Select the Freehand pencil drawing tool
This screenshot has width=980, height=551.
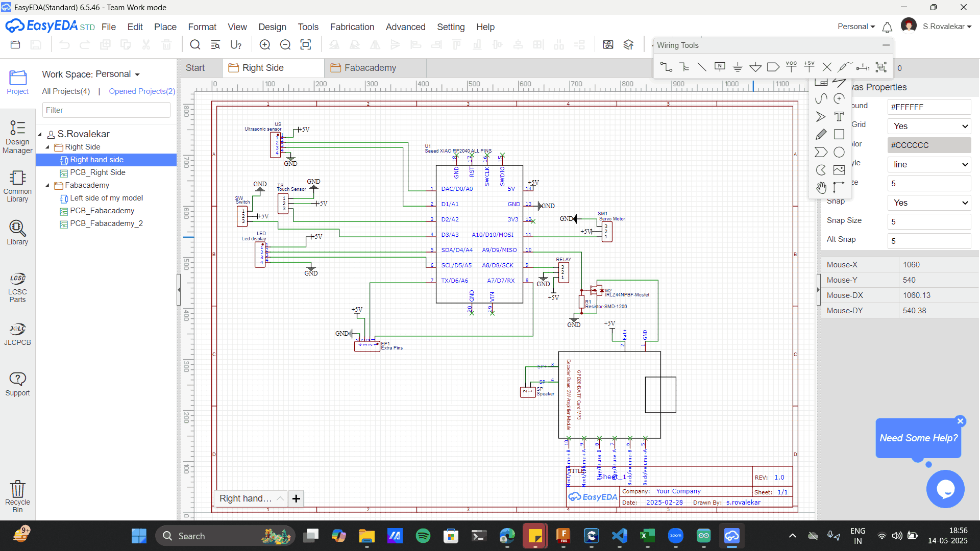click(x=821, y=134)
